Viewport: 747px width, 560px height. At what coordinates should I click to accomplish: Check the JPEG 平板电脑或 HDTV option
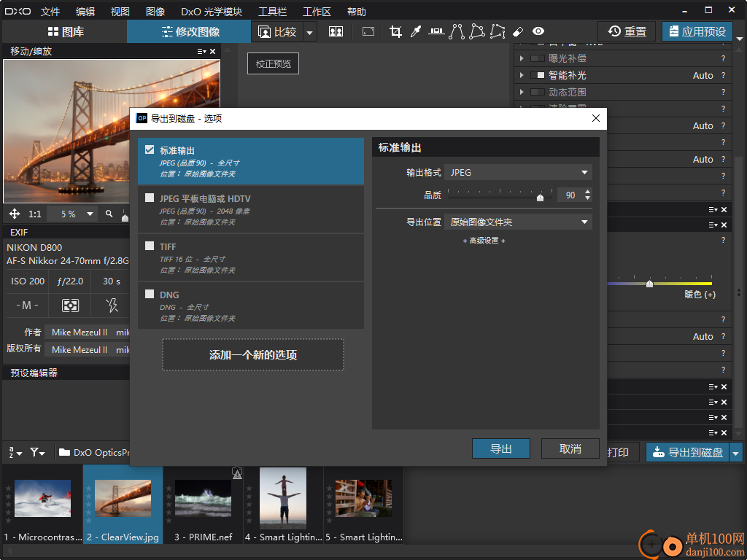[150, 198]
